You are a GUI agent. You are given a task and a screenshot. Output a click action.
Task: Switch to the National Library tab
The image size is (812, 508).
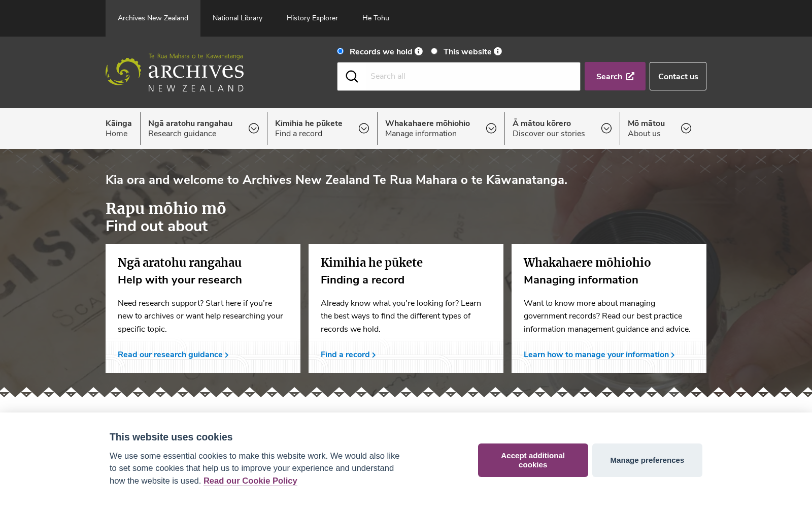(238, 18)
